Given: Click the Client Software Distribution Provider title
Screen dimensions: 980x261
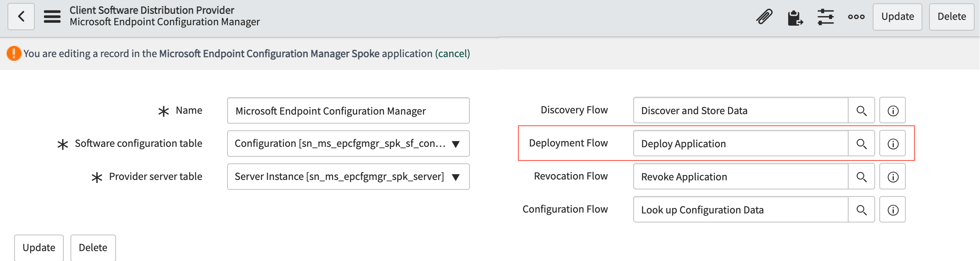Looking at the screenshot, I should 152,10.
